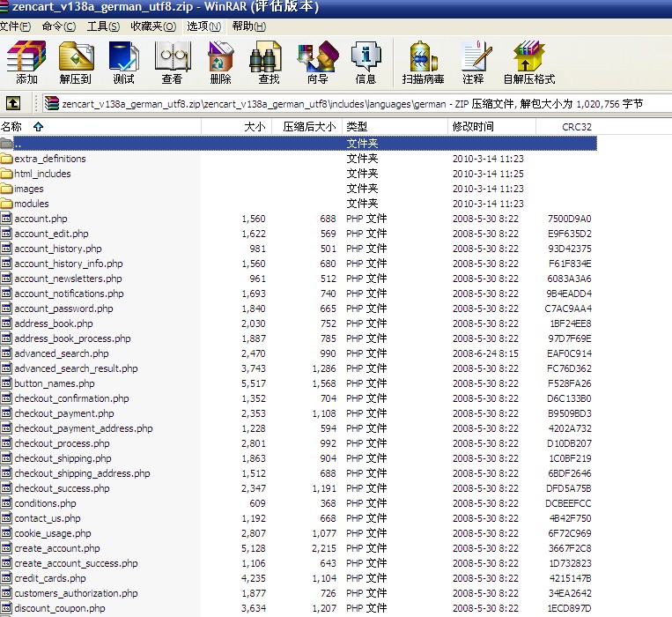Click the account.php file icon

pos(6,219)
